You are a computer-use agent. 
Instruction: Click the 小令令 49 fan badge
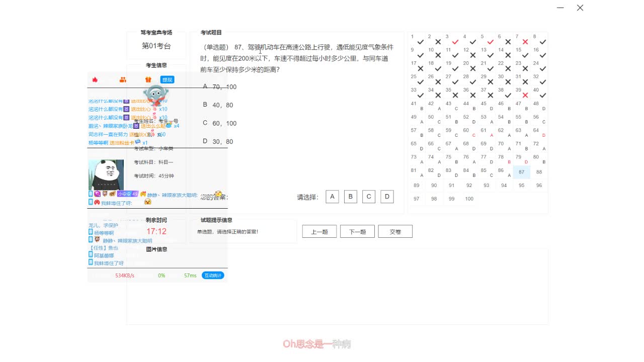click(128, 194)
